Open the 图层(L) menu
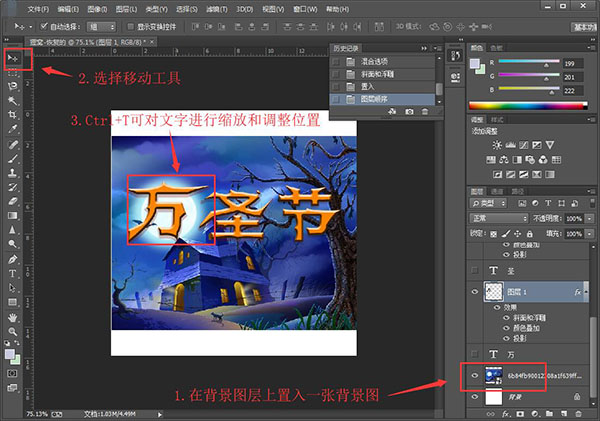The width and height of the screenshot is (600, 421). [x=126, y=9]
